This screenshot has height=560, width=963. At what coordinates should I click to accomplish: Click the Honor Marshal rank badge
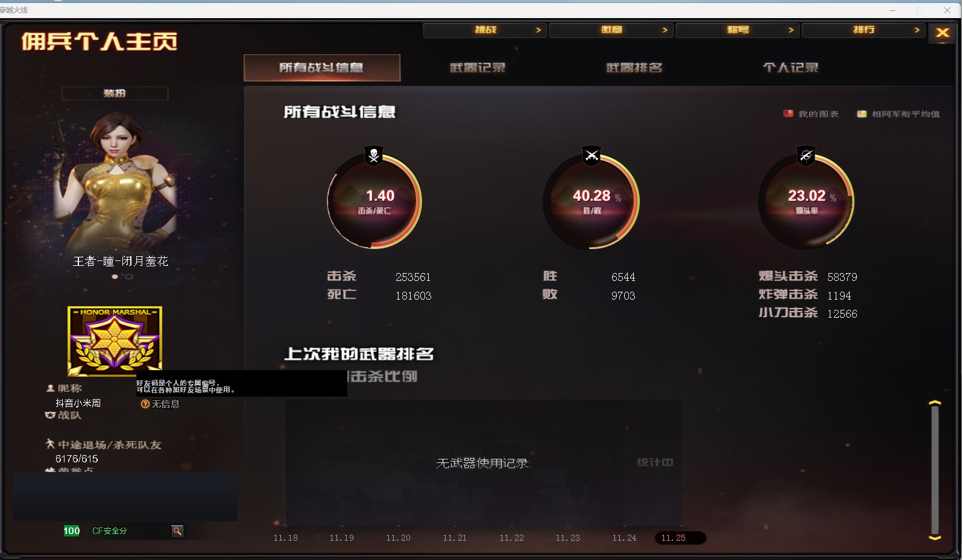pyautogui.click(x=115, y=341)
